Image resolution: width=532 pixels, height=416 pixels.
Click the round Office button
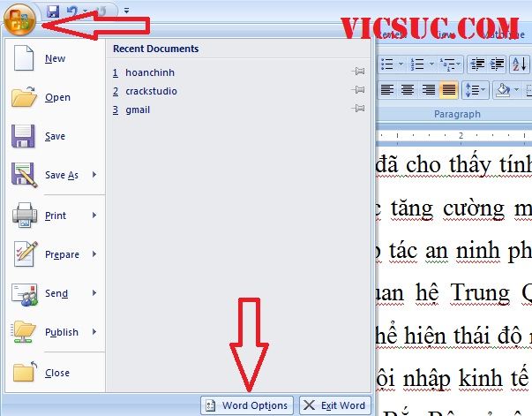[19, 20]
